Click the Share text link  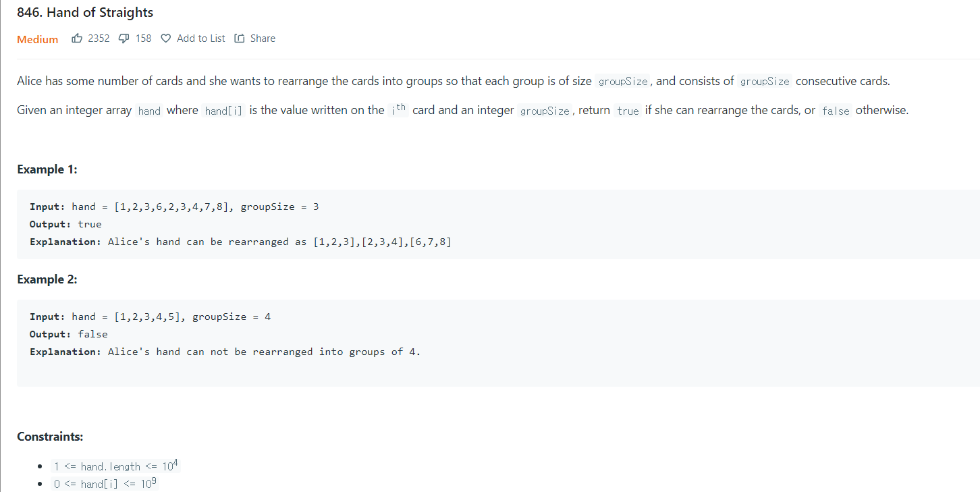[263, 38]
